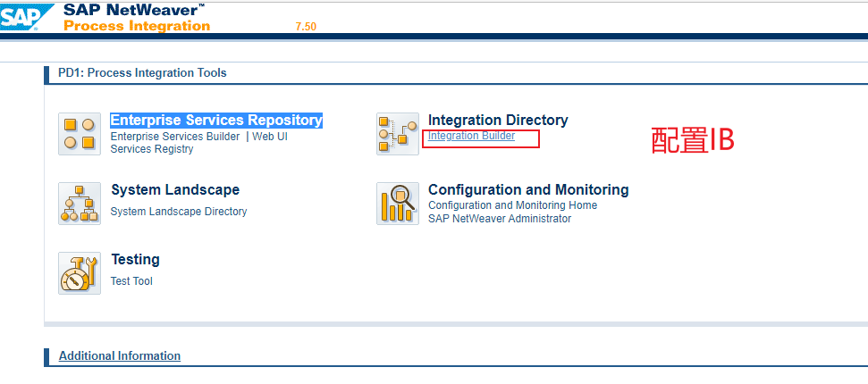Select the Integration Directory heading
Viewport: 868px width, 384px height.
click(498, 120)
